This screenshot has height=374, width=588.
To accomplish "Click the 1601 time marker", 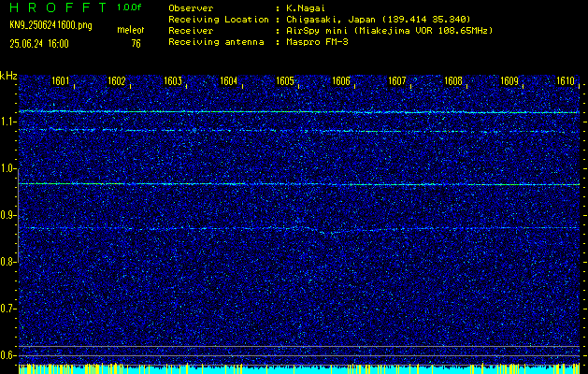I will (x=60, y=81).
